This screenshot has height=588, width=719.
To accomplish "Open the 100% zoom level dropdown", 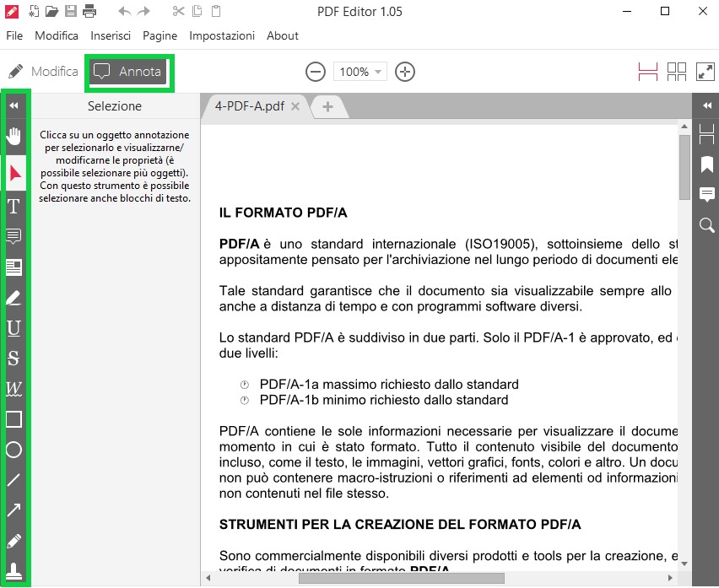I will [x=360, y=72].
